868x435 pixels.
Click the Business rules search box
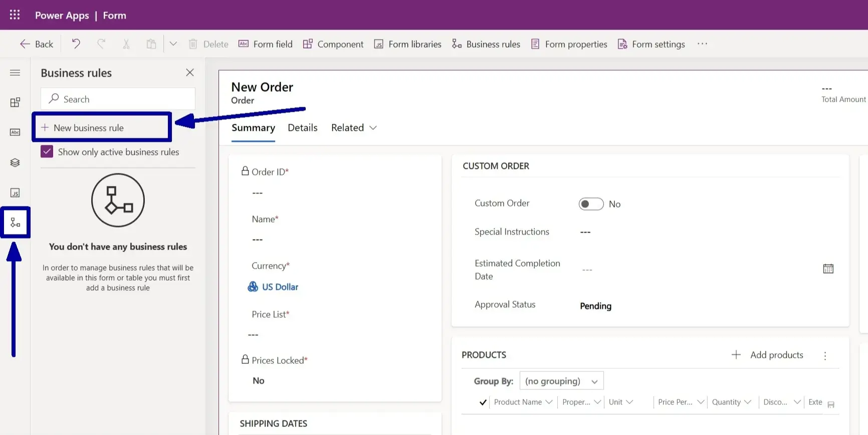(x=118, y=99)
